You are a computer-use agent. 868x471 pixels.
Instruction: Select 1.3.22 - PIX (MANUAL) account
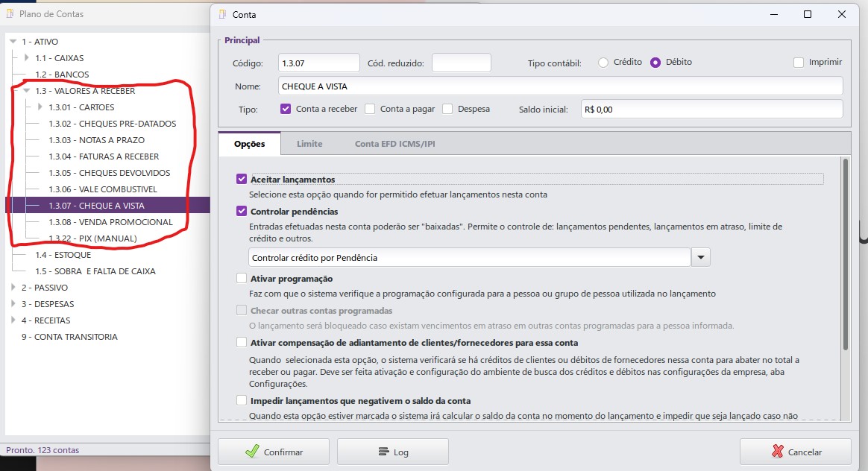point(92,238)
